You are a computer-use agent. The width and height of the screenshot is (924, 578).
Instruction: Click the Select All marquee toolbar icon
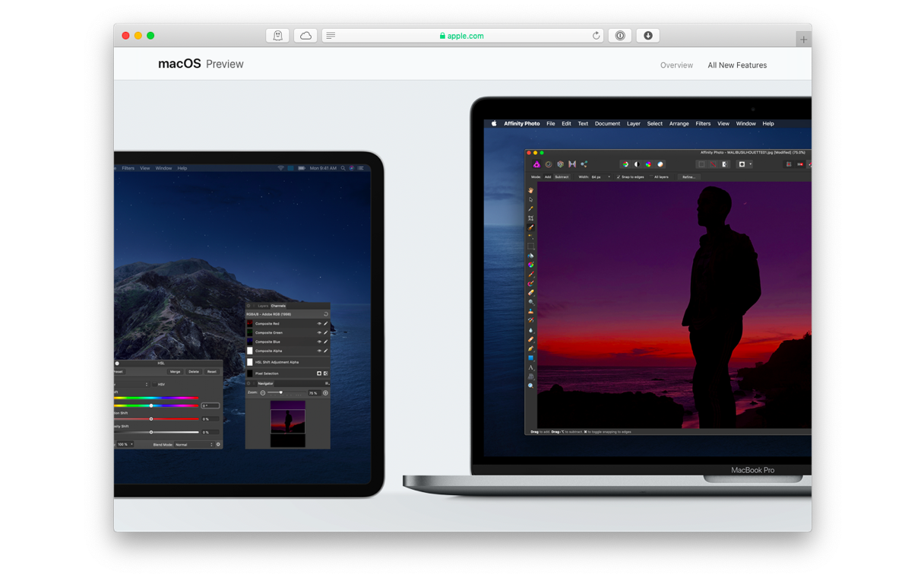pos(701,164)
